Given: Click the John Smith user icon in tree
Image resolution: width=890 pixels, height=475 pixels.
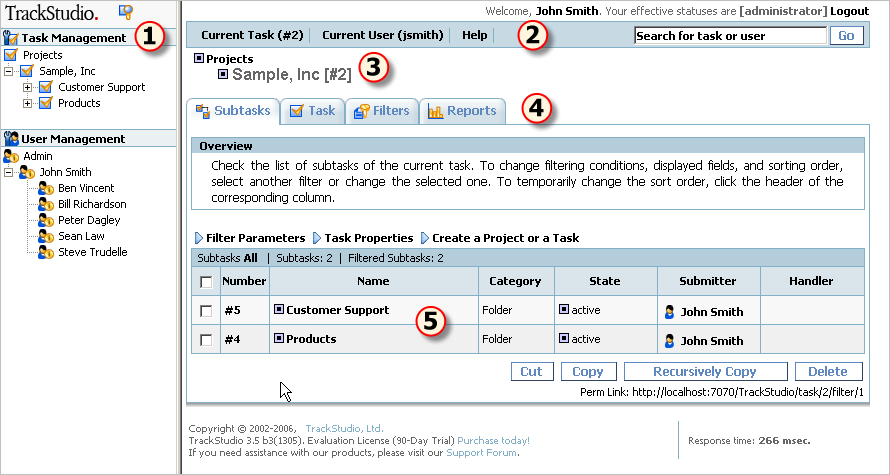Looking at the screenshot, I should coord(27,172).
